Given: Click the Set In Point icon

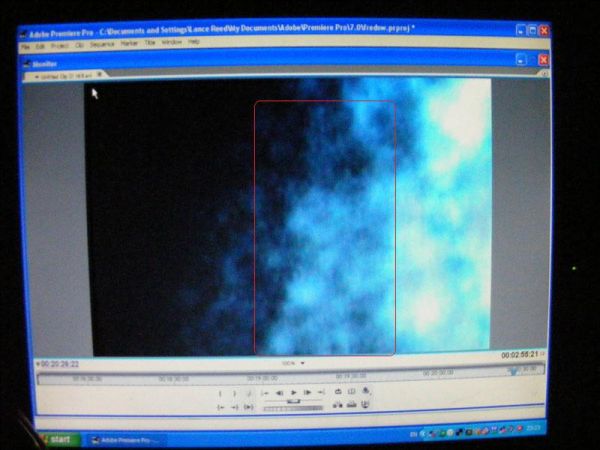Looking at the screenshot, I should 220,393.
